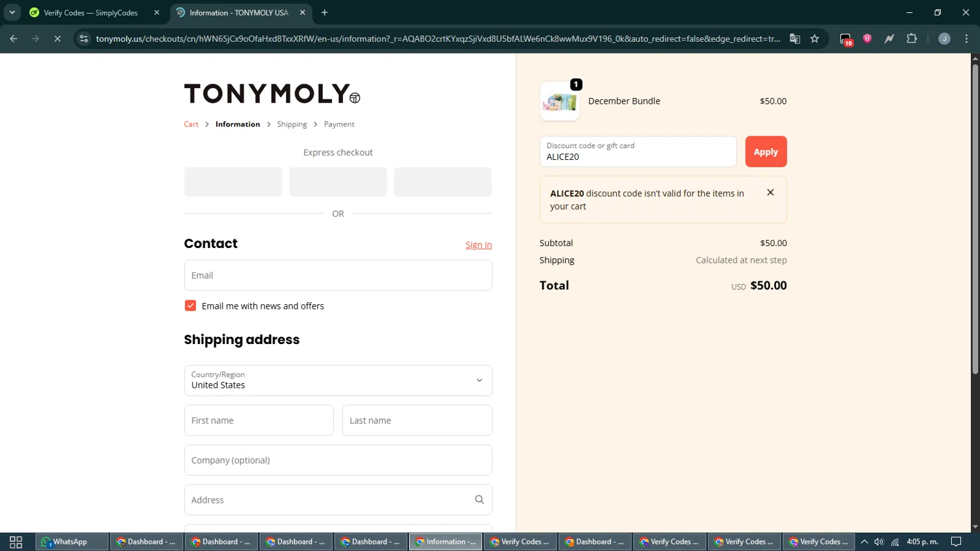Click the address bar URL
Image resolution: width=980 pixels, height=551 pixels.
pos(438,39)
